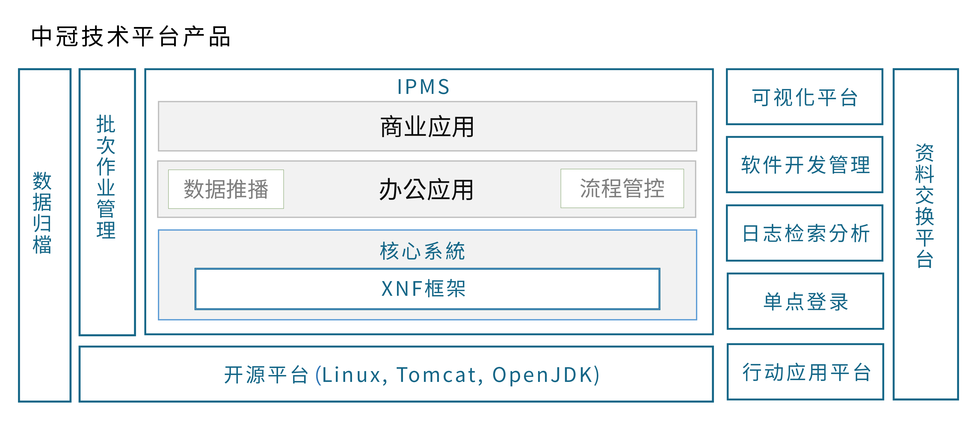Open the 商业应用 box
The height and width of the screenshot is (444, 980).
(427, 126)
